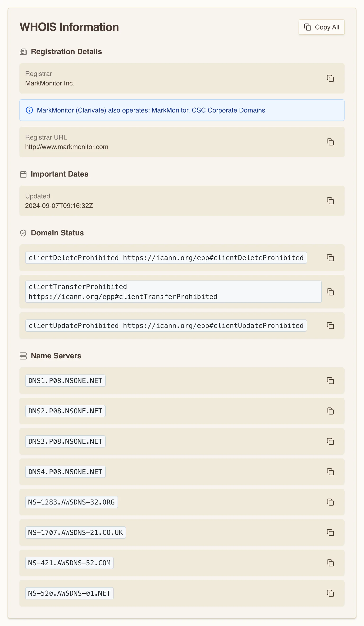Click the shield icon beside Domain Status
364x626 pixels.
click(x=23, y=233)
